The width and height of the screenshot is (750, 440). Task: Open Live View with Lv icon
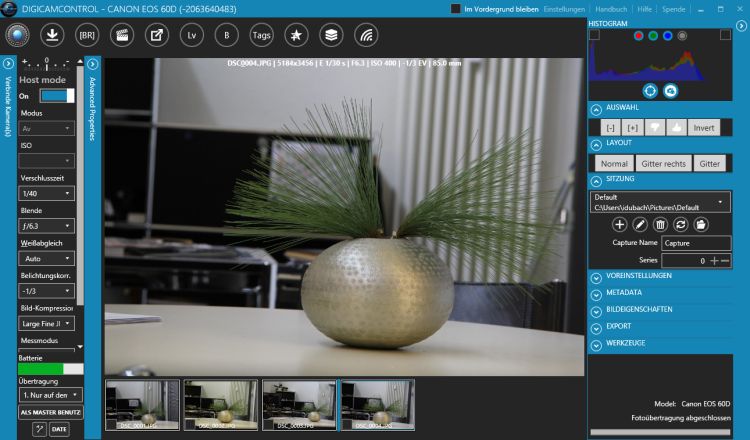[191, 35]
